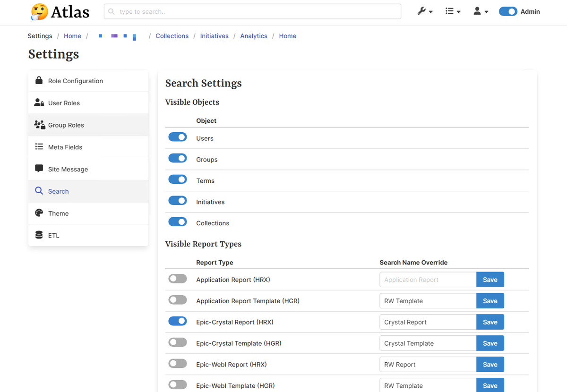Viewport: 567px width, 392px height.
Task: Select the Theme palette icon
Action: (x=39, y=213)
